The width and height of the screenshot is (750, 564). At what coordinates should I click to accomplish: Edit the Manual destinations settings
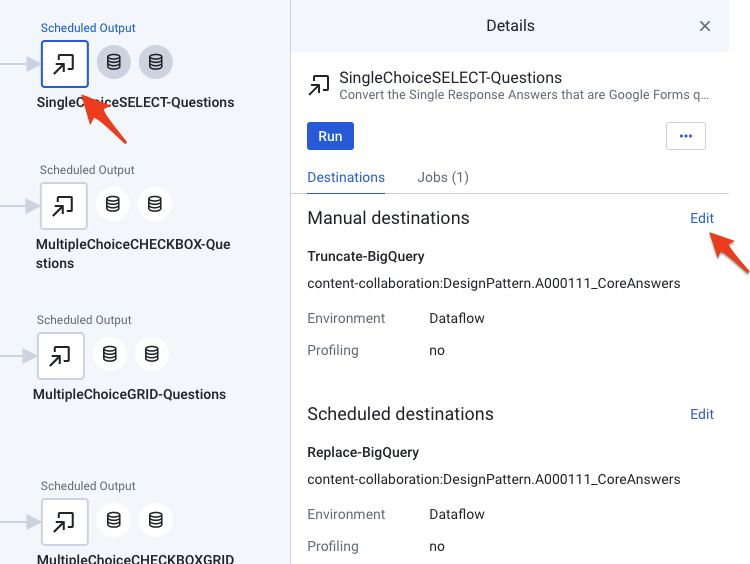[702, 218]
